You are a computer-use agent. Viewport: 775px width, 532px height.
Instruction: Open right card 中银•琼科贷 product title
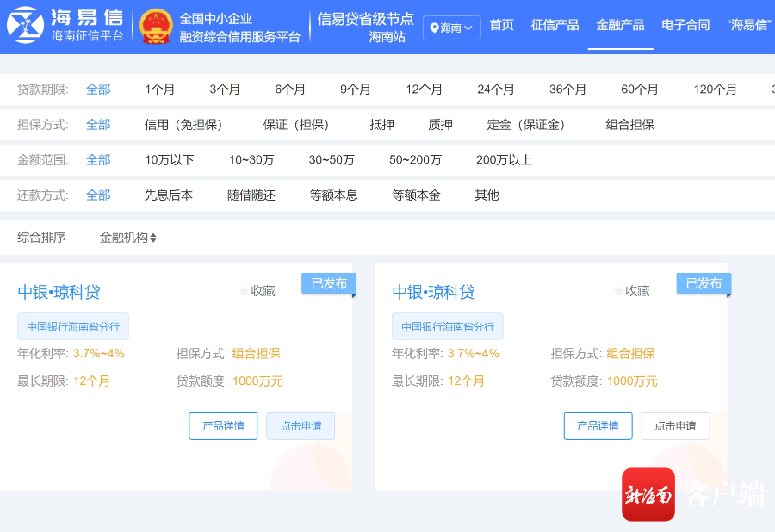point(433,292)
